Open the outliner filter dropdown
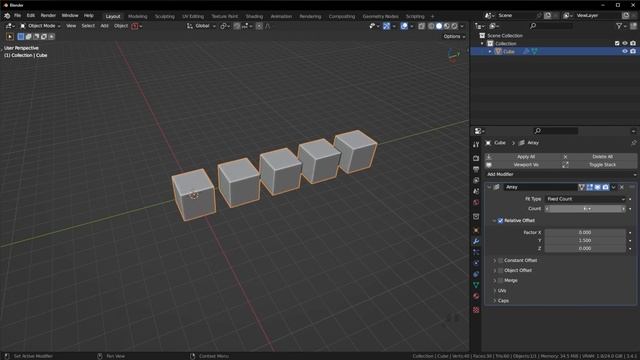The image size is (640, 360). point(621,26)
